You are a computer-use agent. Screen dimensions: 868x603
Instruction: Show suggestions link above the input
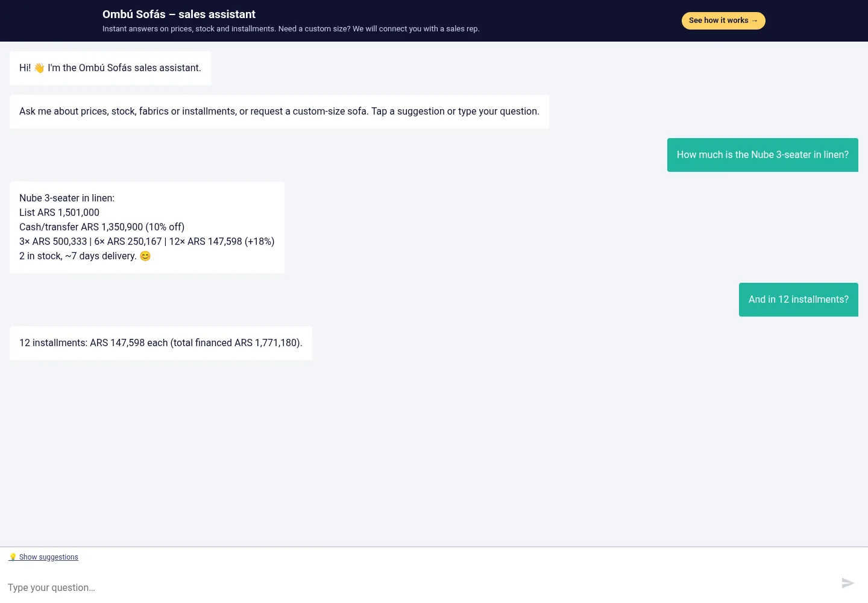click(x=43, y=557)
